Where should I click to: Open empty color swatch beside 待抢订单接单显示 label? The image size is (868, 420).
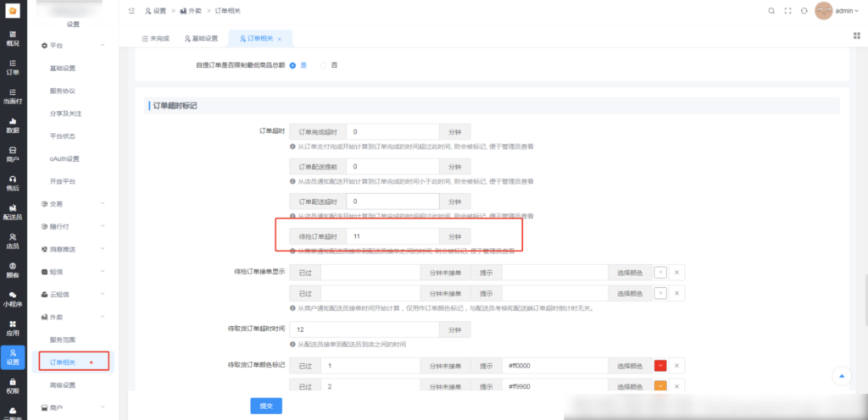pos(660,272)
